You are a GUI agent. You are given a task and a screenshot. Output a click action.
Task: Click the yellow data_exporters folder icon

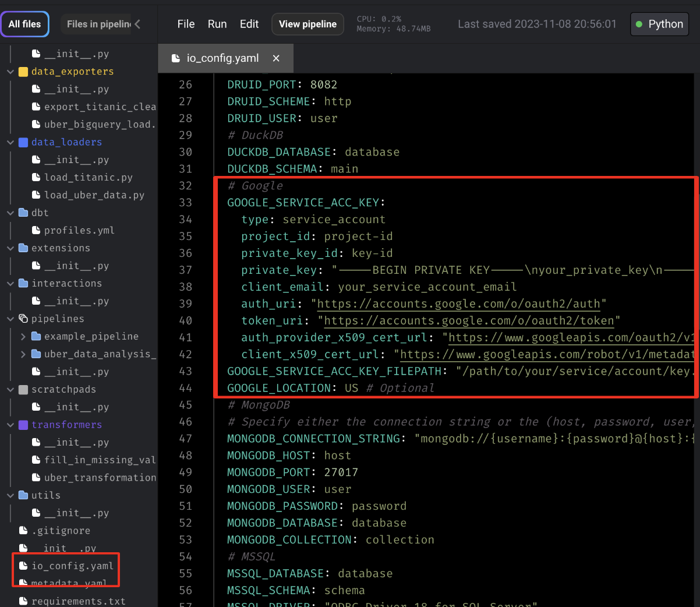coord(23,72)
